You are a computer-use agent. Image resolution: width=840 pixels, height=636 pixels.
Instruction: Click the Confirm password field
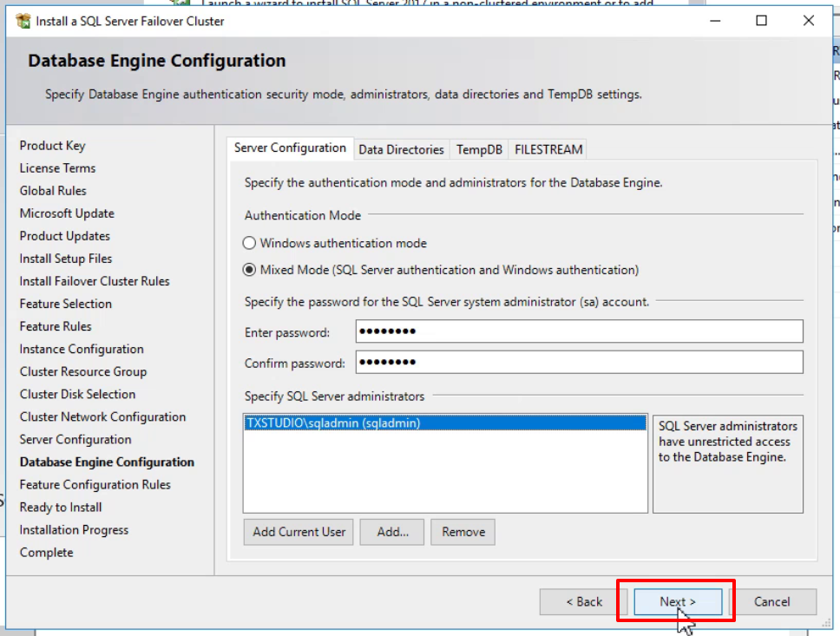(x=579, y=362)
